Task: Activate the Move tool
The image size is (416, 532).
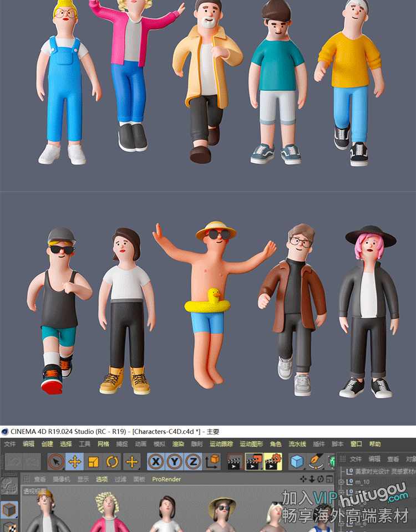Action: (x=75, y=462)
